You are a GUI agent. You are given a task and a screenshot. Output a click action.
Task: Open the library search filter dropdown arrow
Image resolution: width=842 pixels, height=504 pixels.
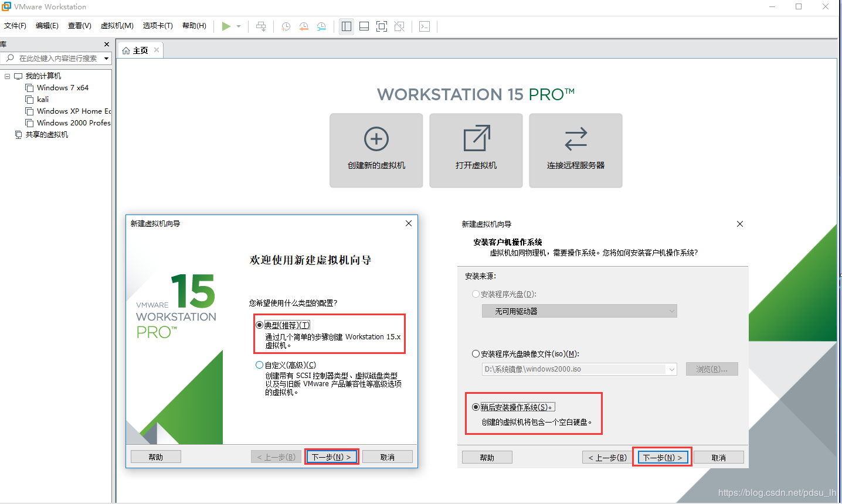coord(106,59)
